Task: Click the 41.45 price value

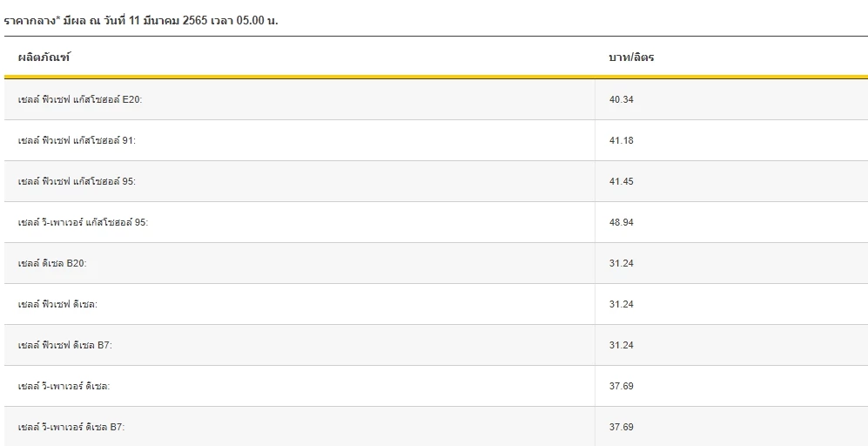Action: 621,182
